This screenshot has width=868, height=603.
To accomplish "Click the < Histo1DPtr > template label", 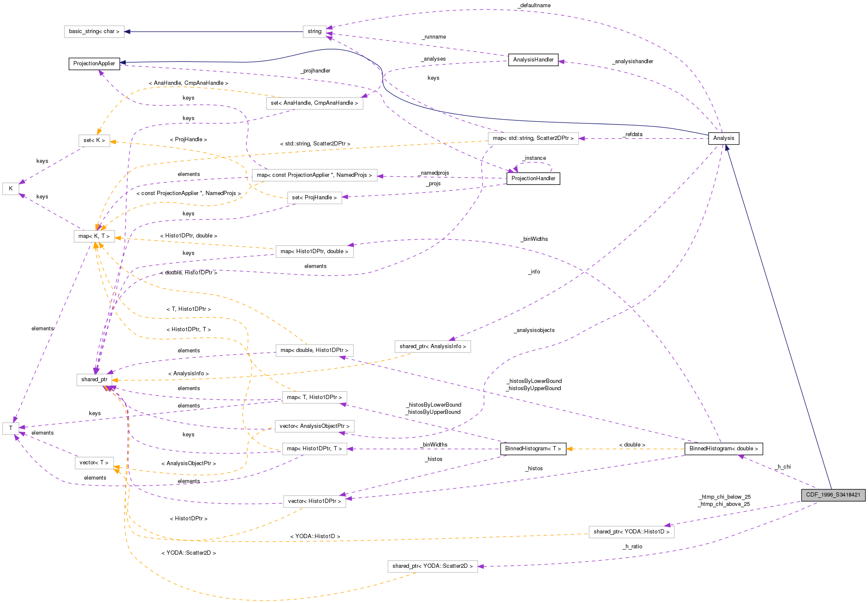I will (189, 519).
